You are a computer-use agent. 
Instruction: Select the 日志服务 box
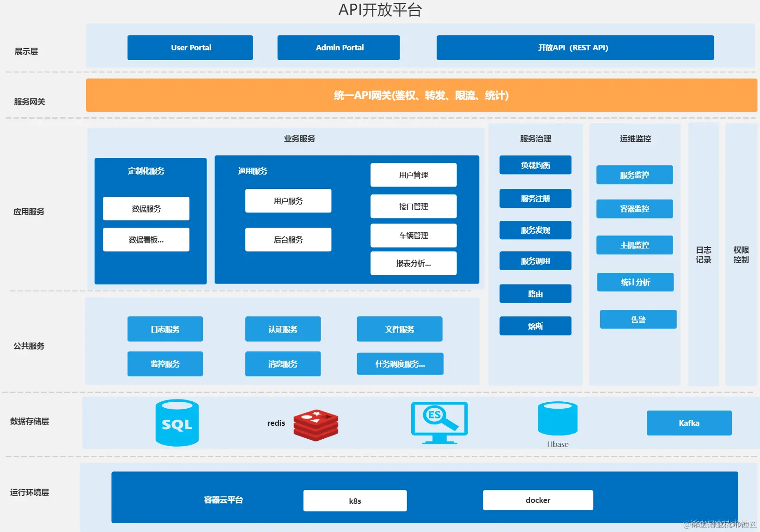pos(165,329)
